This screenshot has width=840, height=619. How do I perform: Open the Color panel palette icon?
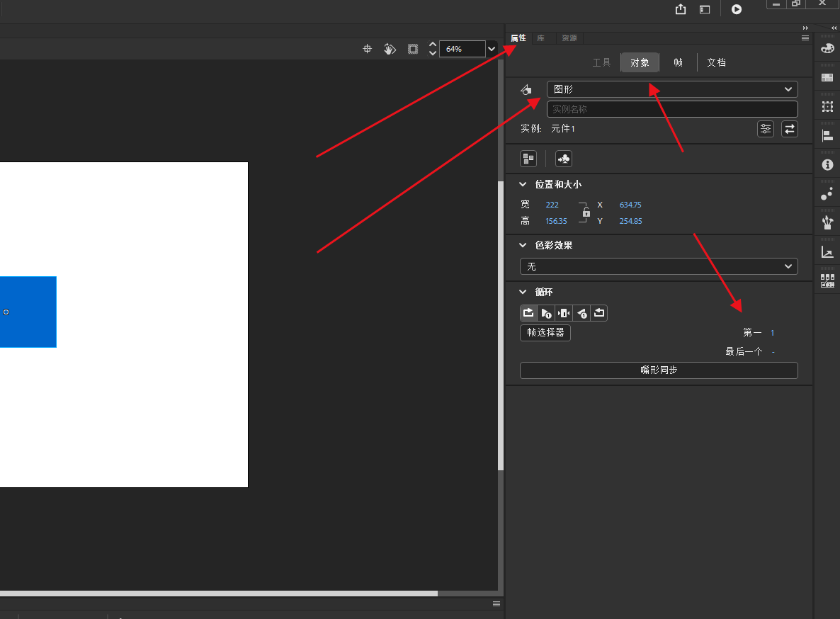point(827,49)
